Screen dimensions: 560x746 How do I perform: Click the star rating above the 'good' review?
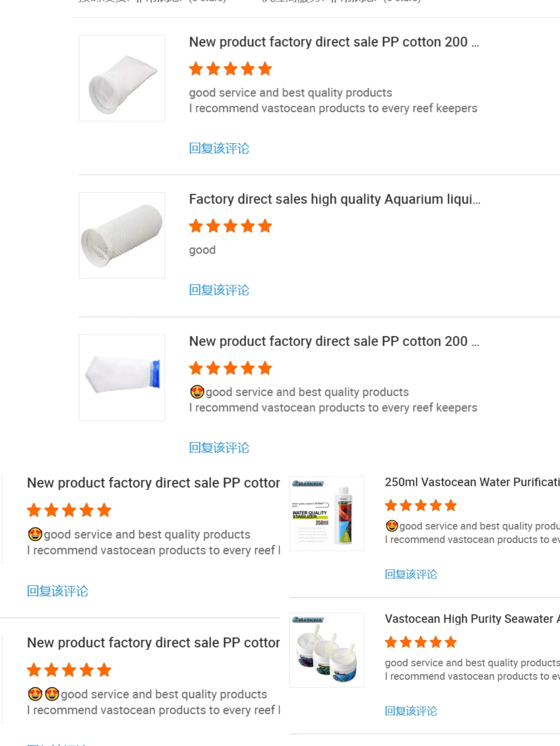pos(230,226)
